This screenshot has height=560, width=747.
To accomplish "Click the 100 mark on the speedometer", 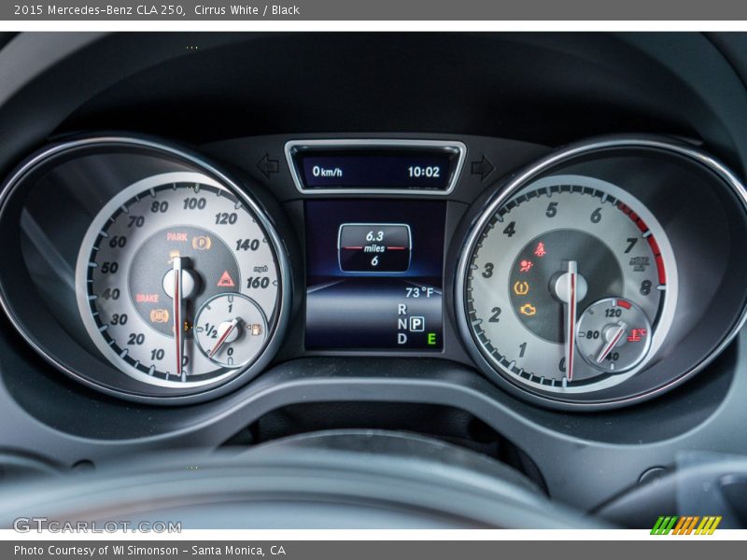I will (x=194, y=203).
